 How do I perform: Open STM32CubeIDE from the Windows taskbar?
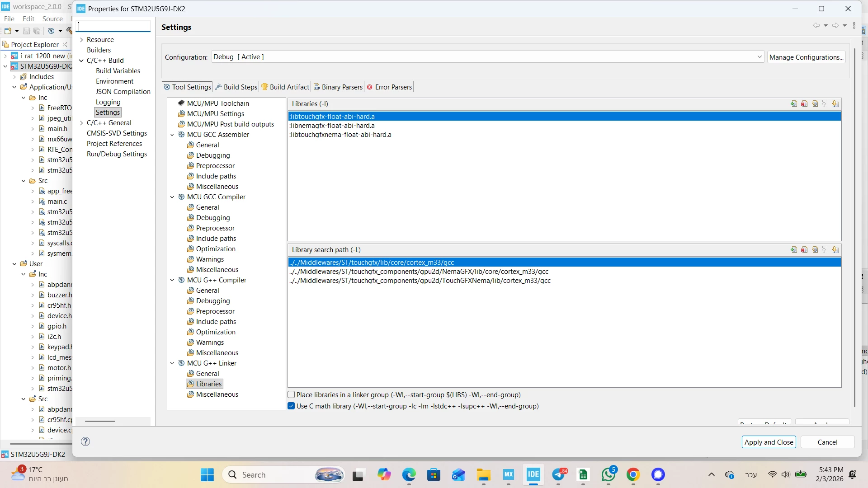(x=533, y=474)
